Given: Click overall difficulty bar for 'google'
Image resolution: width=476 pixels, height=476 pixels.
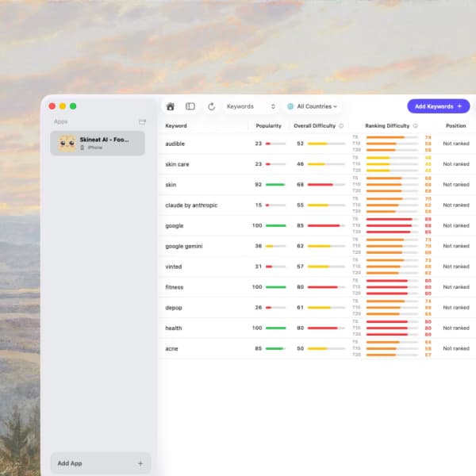Looking at the screenshot, I should 326,225.
